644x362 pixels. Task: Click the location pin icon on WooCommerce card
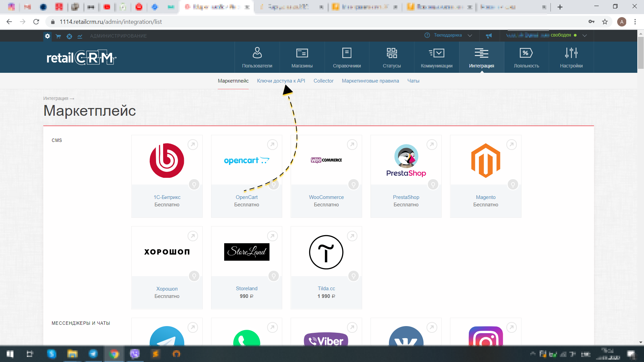point(353,184)
